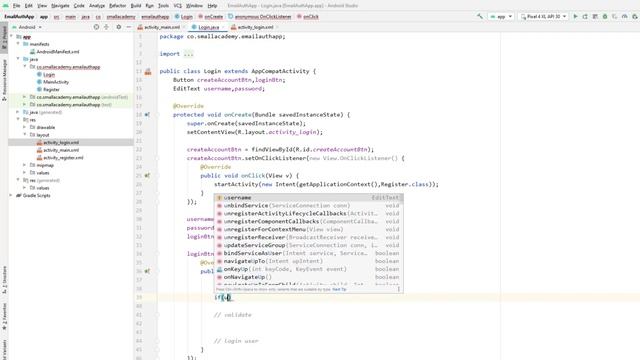This screenshot has height=360, width=640.
Task: Click the Profile app icon in toolbar
Action: click(624, 16)
